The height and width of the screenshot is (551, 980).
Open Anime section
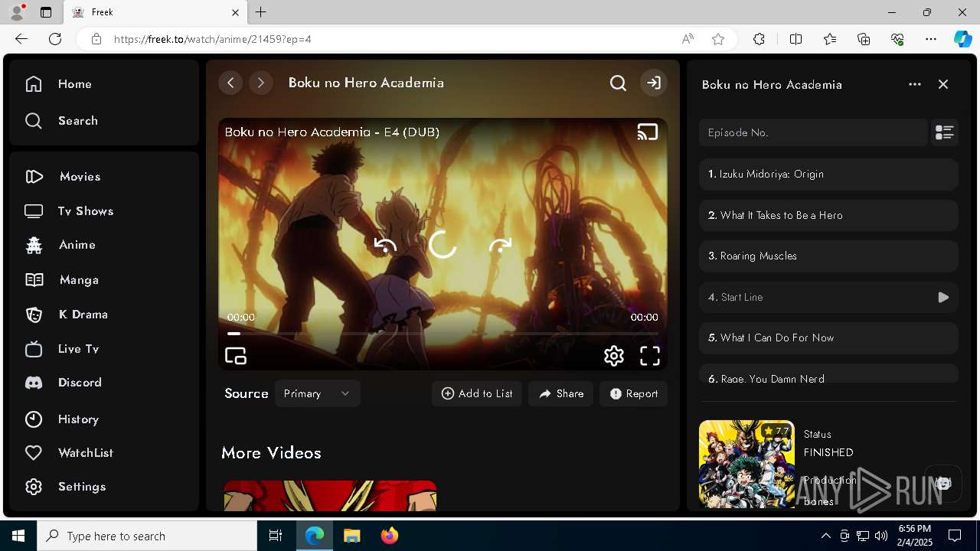point(60,245)
